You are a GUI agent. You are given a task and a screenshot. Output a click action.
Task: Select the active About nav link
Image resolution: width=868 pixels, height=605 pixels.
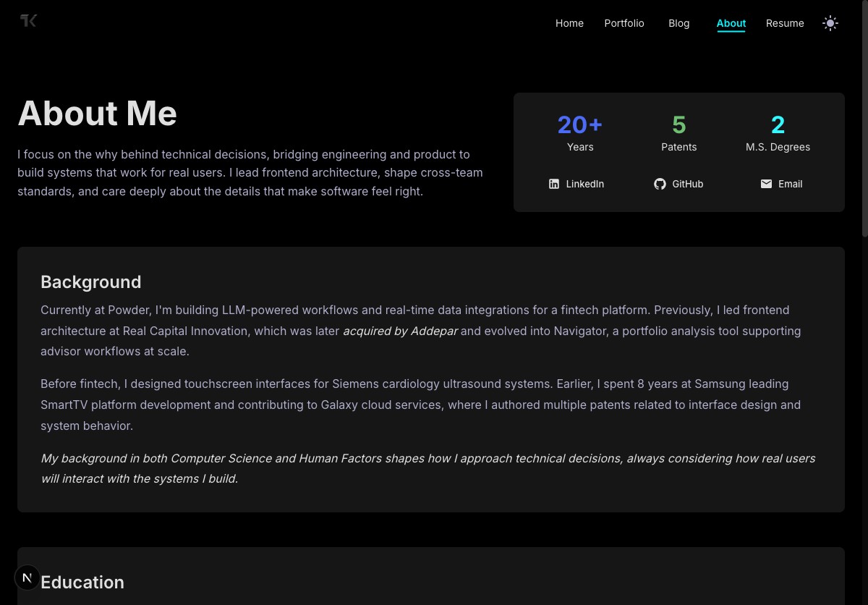[x=731, y=23]
